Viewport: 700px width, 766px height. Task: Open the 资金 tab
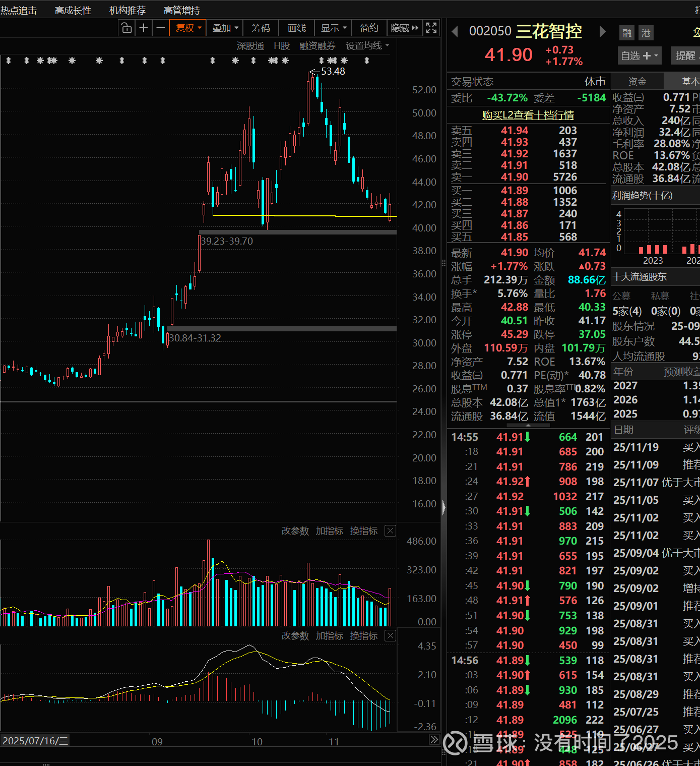[637, 81]
